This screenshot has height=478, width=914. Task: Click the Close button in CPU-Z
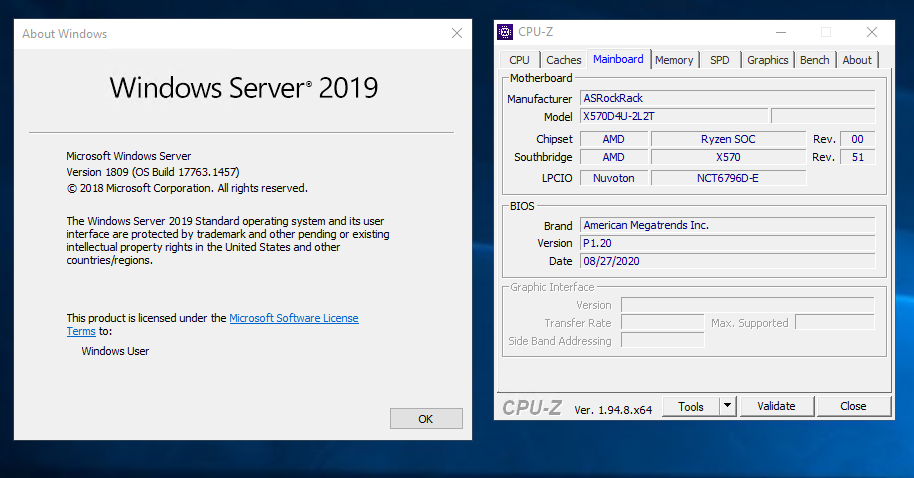(x=853, y=406)
